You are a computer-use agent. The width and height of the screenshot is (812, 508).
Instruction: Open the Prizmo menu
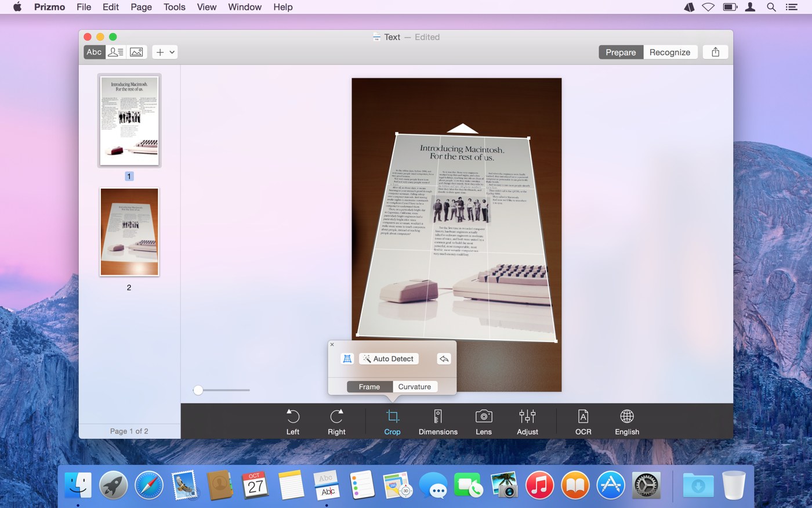point(49,7)
